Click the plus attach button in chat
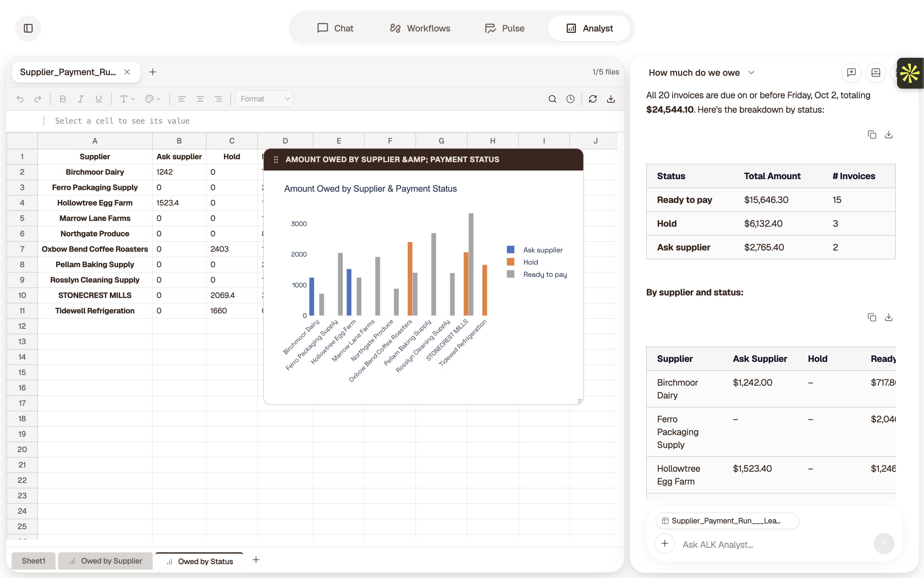 [x=665, y=544]
